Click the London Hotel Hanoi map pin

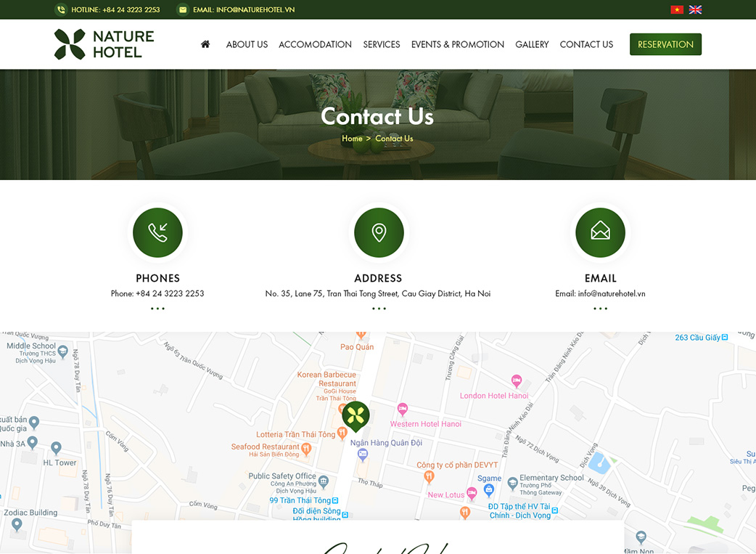(x=517, y=380)
